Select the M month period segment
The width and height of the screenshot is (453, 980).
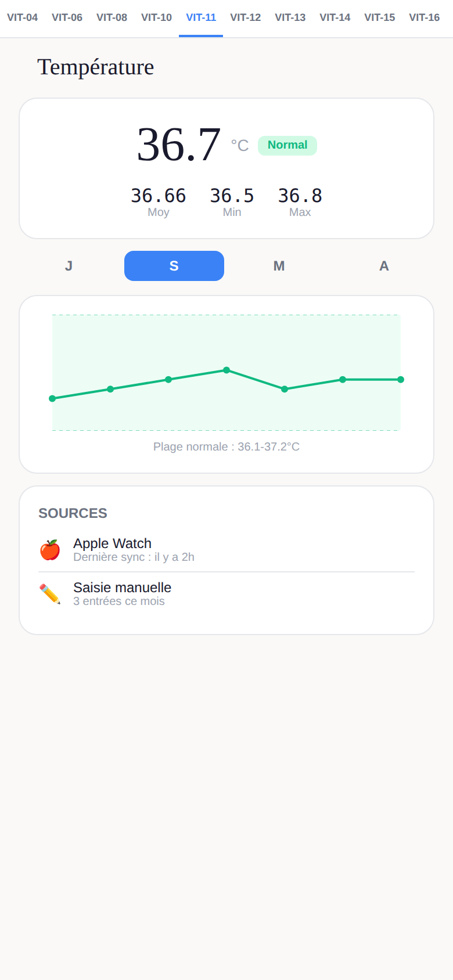[279, 266]
